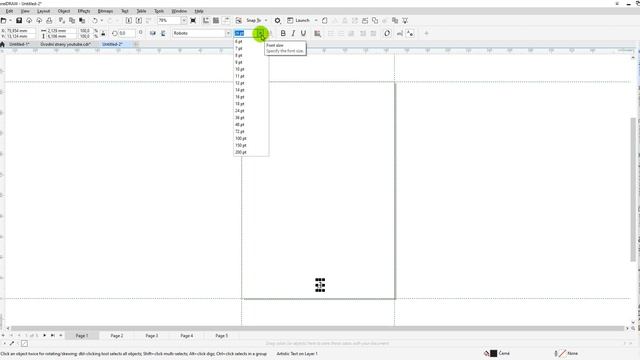Viewport: 640px width, 360px height.
Task: Choose 200 pt from the font size list
Action: [241, 152]
